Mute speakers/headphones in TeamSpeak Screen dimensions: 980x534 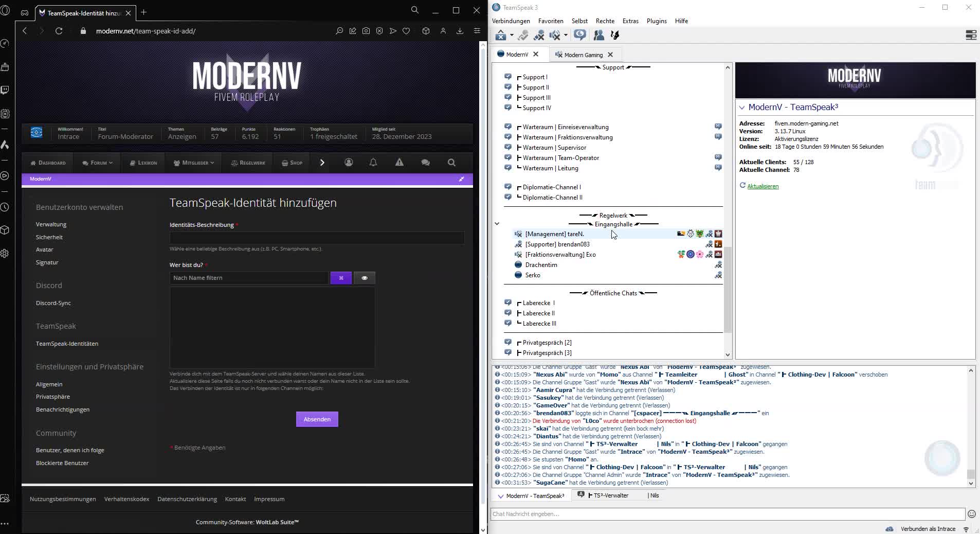(556, 35)
